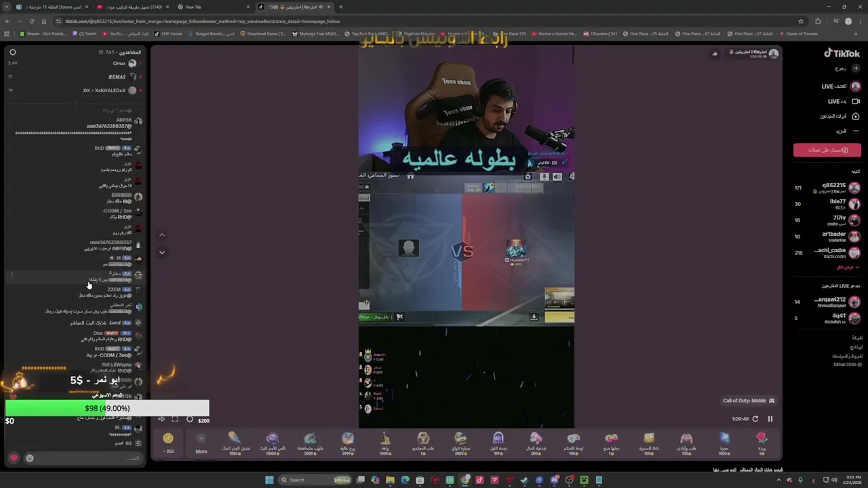The image size is (868, 488).
Task: Open the Hunter x Hunter bookmark
Action: pyautogui.click(x=555, y=33)
